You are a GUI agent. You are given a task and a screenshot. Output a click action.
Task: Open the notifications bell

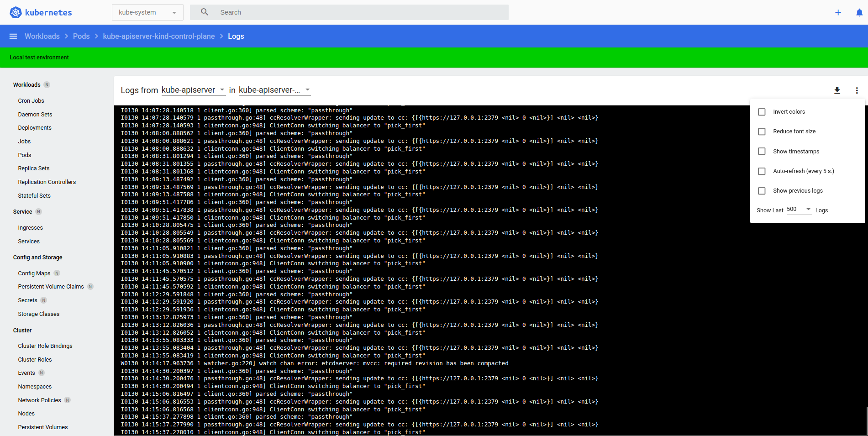click(860, 12)
